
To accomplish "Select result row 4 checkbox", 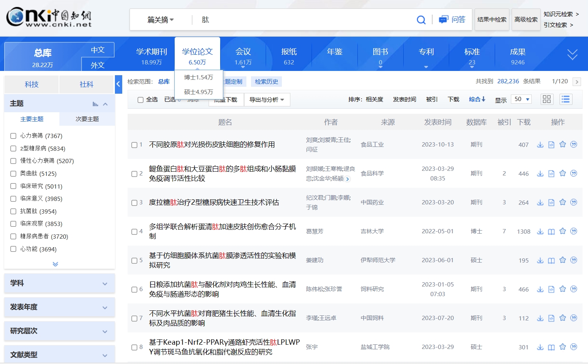I will (x=135, y=232).
